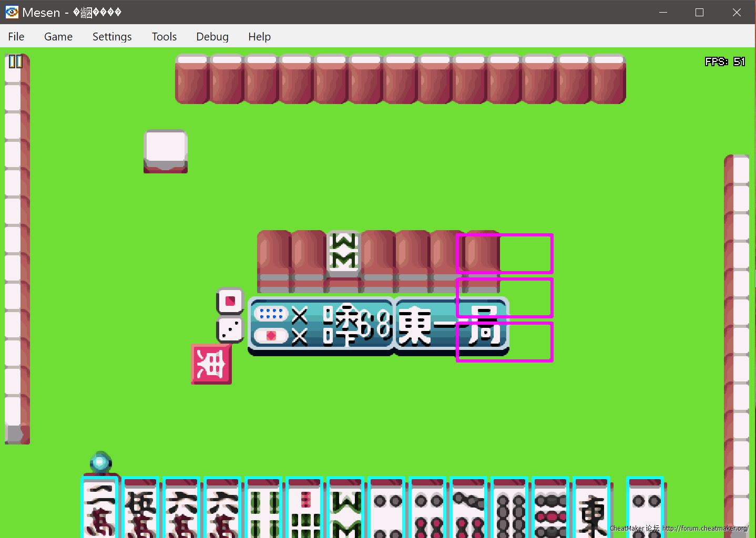Open the File menu
The image size is (756, 538).
(16, 37)
